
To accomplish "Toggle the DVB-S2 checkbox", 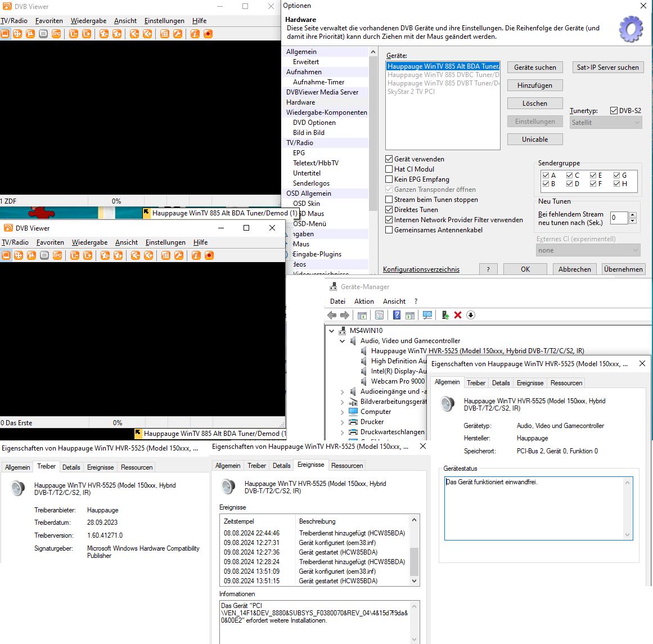I will pos(614,110).
